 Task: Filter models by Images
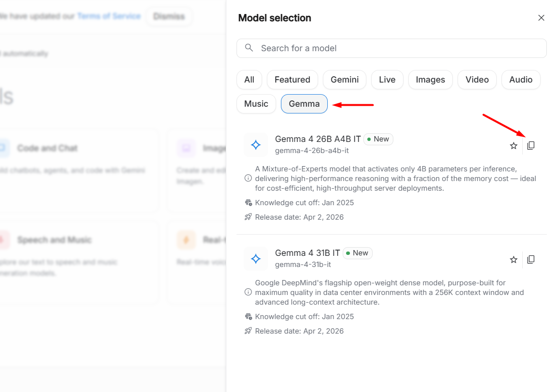(430, 80)
